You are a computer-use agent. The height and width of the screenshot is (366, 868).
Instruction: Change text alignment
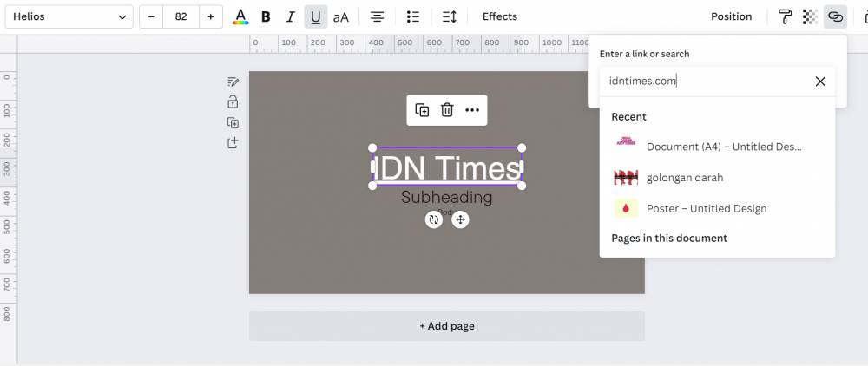tap(378, 16)
